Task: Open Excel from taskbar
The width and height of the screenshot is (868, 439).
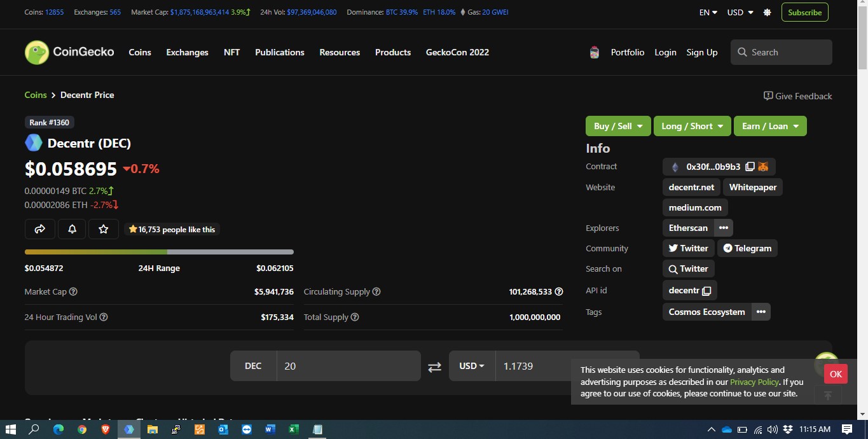Action: point(294,429)
